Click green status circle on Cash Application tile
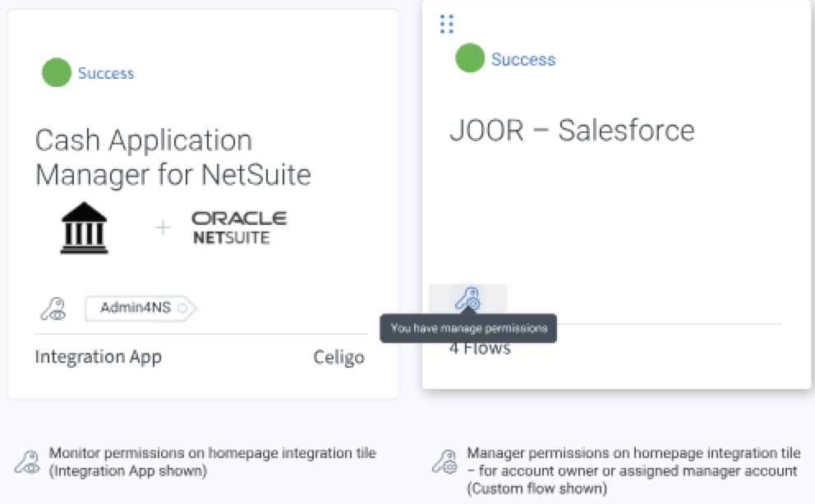This screenshot has width=815, height=504. [57, 72]
